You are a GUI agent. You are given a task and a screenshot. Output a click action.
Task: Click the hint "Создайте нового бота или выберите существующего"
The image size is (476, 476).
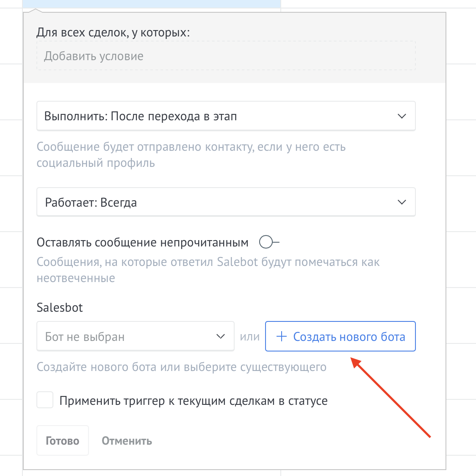(x=181, y=367)
